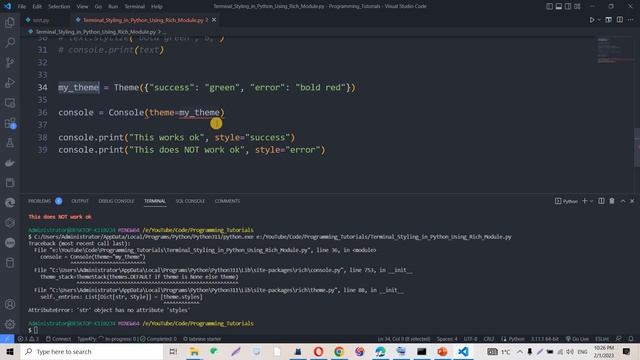Switch to the SQL Console tab
640x360 pixels.
point(190,201)
